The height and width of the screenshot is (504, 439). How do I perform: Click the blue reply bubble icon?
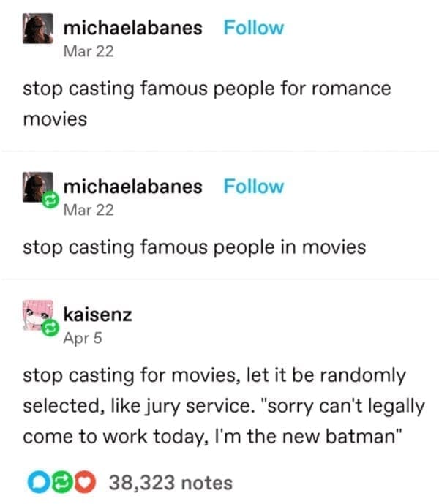(39, 482)
